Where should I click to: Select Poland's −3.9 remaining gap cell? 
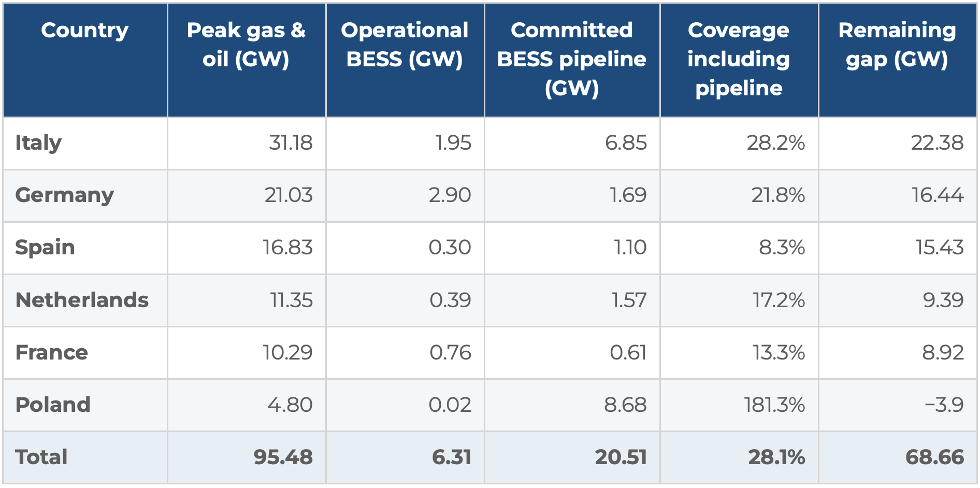(x=944, y=405)
